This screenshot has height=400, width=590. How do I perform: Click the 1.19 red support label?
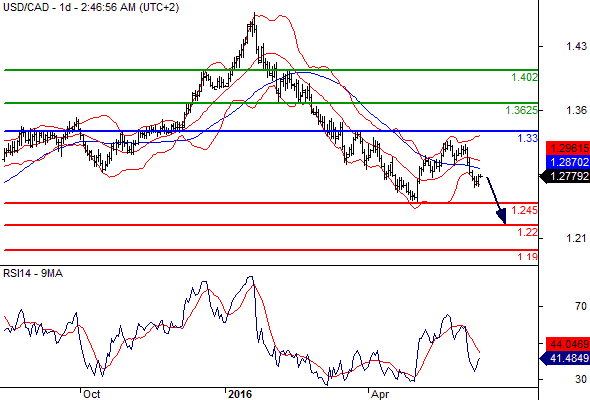(x=528, y=257)
